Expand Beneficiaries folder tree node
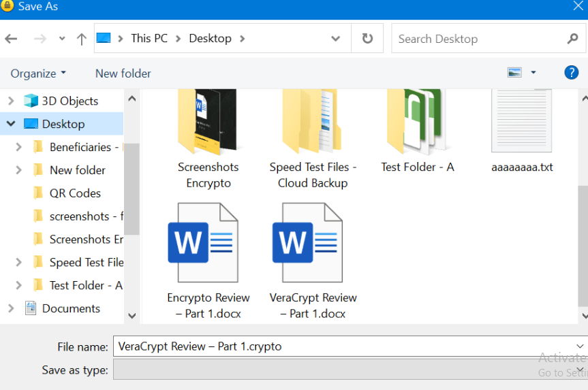 click(18, 147)
